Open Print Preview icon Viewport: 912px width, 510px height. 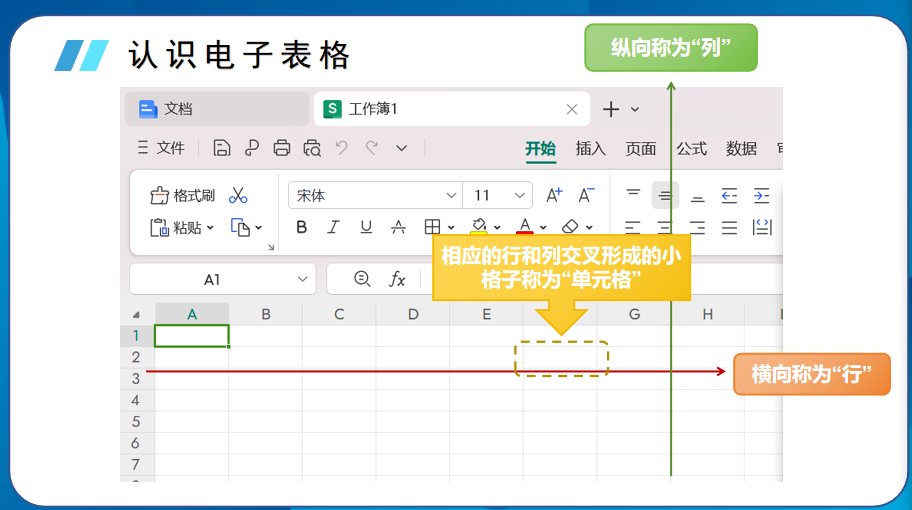click(x=312, y=148)
